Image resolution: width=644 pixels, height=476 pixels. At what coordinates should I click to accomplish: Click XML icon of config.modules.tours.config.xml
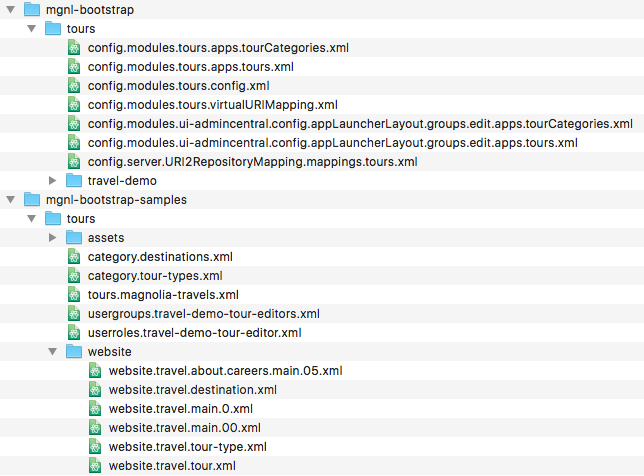74,85
